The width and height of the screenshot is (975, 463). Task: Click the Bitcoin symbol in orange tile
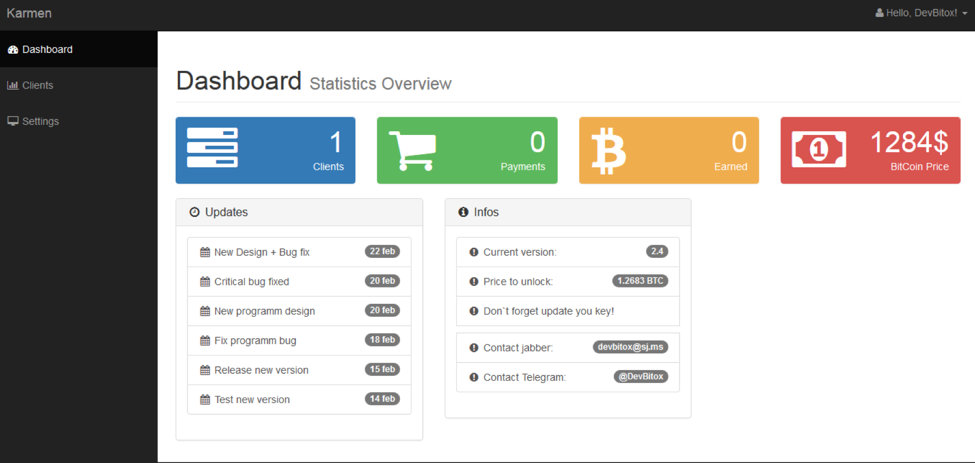[x=608, y=150]
